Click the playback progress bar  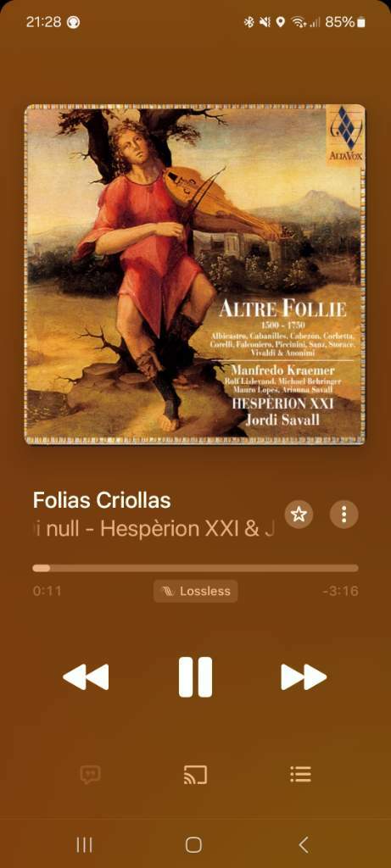195,568
